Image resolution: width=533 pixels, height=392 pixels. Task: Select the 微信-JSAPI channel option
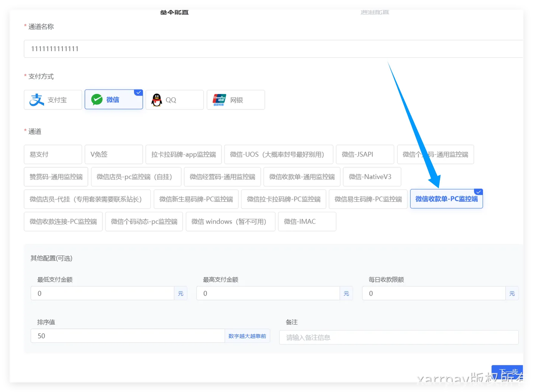point(364,154)
